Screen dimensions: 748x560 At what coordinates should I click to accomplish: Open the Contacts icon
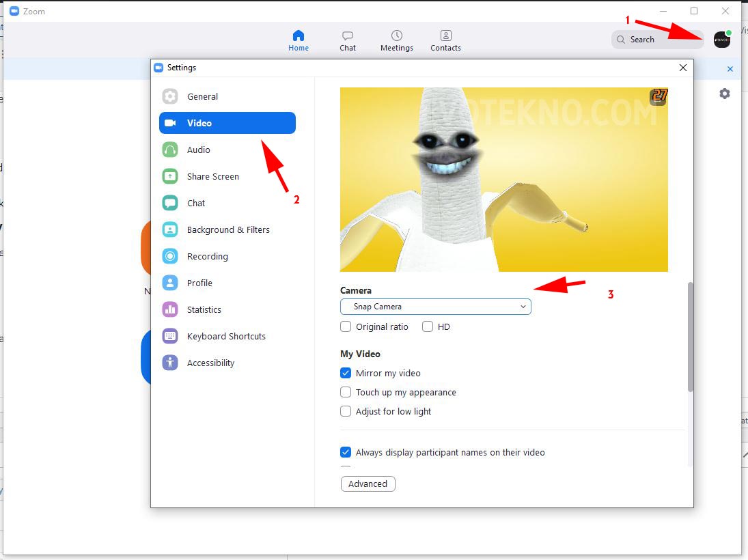tap(445, 36)
